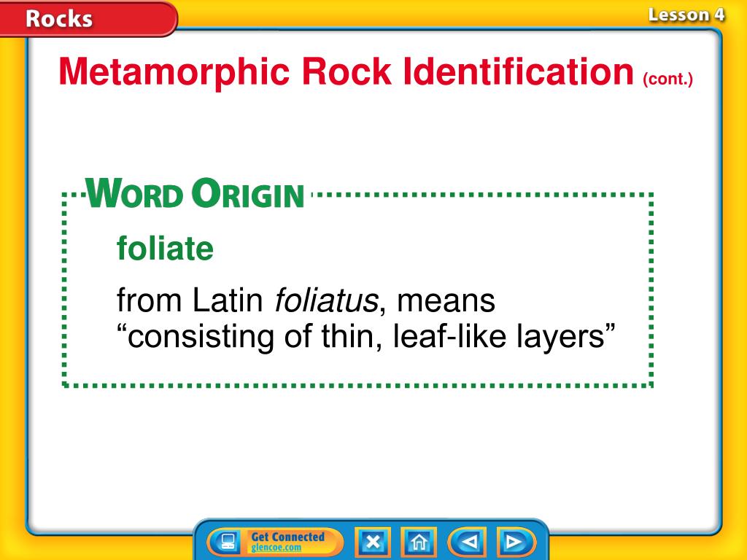747x560 pixels.
Task: Close the presentation with the X button
Action: 373,542
